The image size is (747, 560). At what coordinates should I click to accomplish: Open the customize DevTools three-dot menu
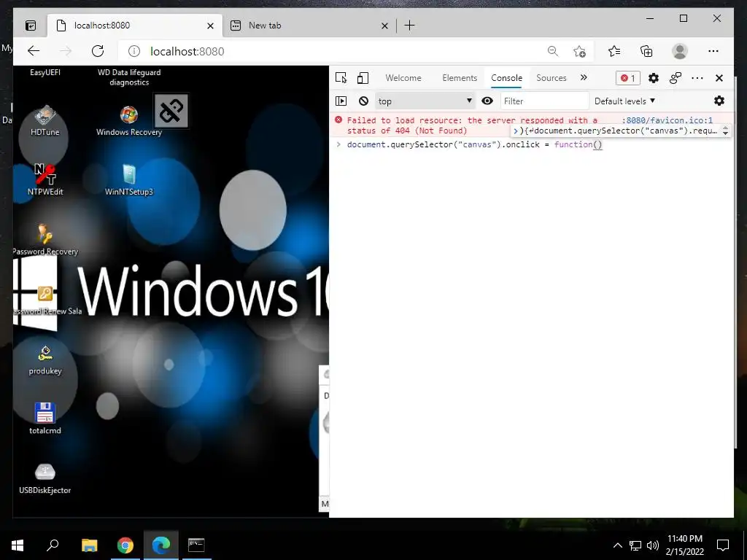click(x=697, y=78)
